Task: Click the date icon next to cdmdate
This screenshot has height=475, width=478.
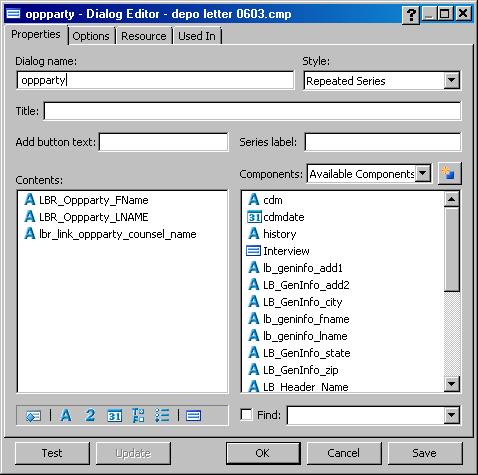Action: pos(254,217)
